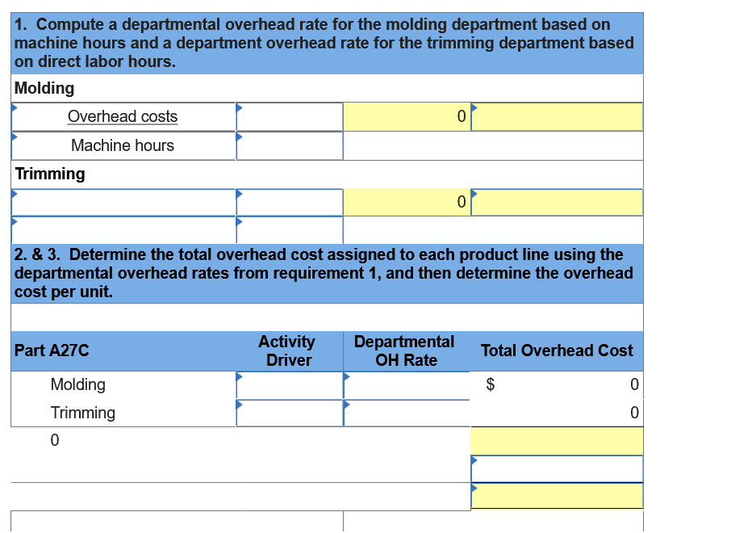Click the triangle on Trimming's Departmental OH Rate cell

click(x=347, y=405)
